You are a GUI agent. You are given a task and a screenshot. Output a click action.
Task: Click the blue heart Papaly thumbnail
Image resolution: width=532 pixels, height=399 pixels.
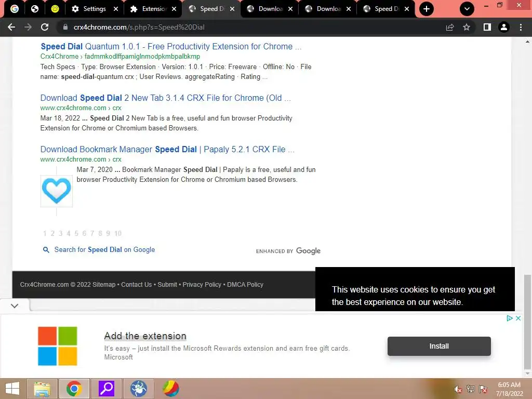(56, 191)
